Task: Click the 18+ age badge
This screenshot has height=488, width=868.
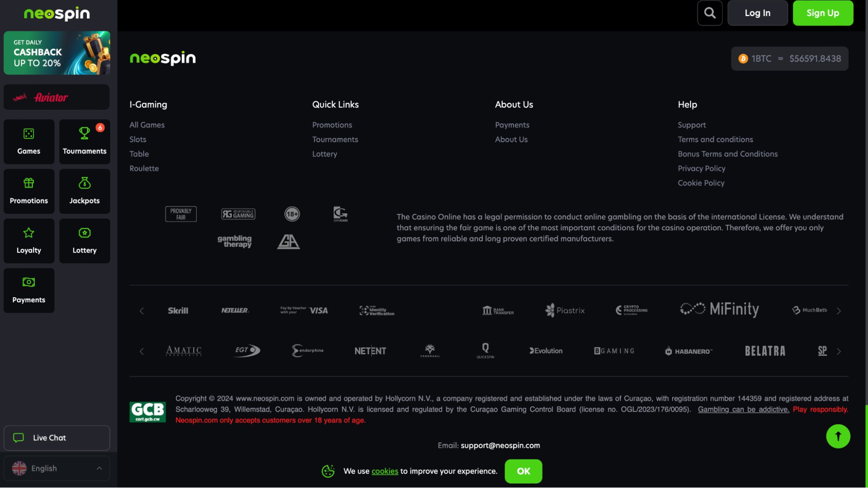Action: (x=292, y=214)
